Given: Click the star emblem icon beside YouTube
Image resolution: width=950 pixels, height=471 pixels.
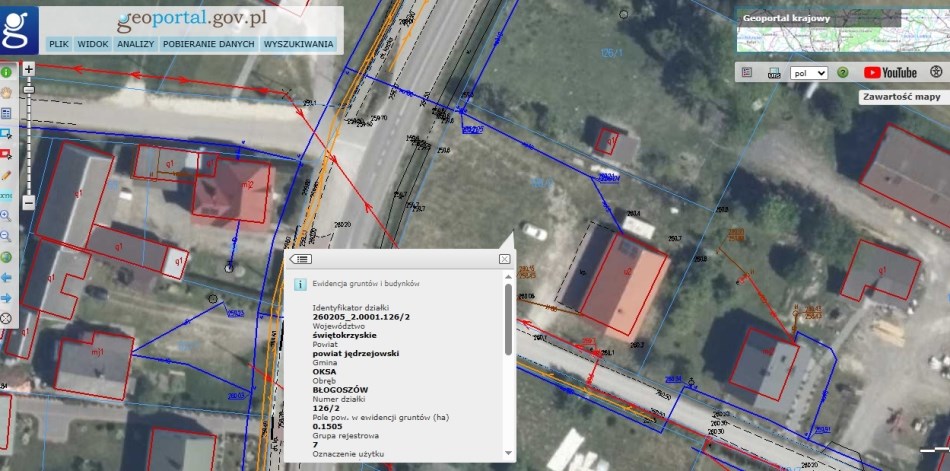Looking at the screenshot, I should coord(936,73).
